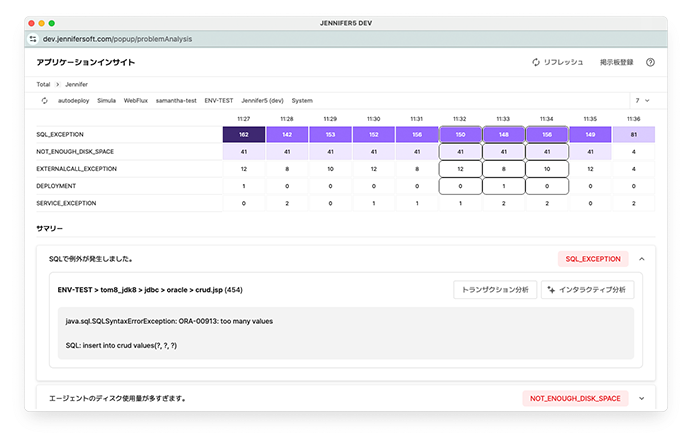Select the ENV-TEST domain tab
692x446 pixels.
(218, 100)
